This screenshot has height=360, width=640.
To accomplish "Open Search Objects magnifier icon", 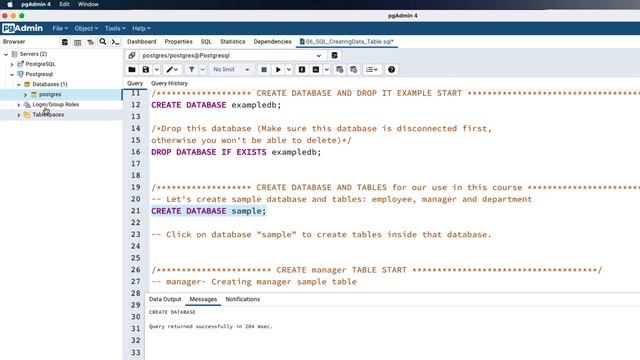I will pos(103,42).
